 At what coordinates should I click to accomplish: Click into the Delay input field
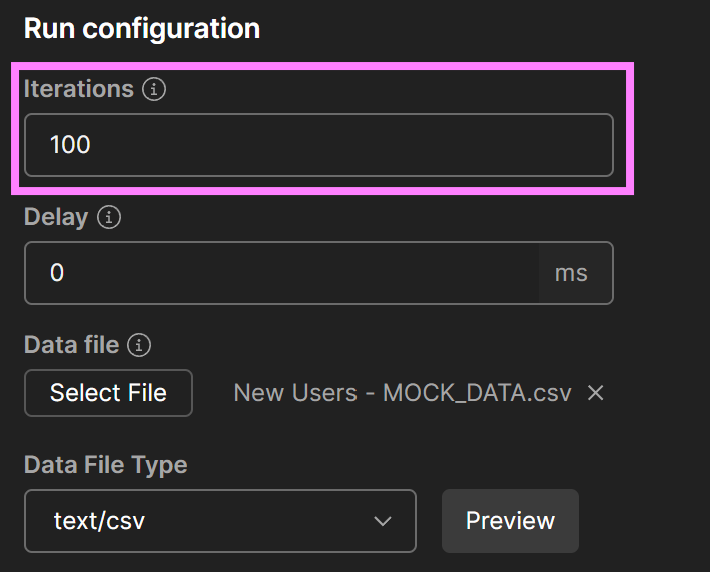(282, 273)
